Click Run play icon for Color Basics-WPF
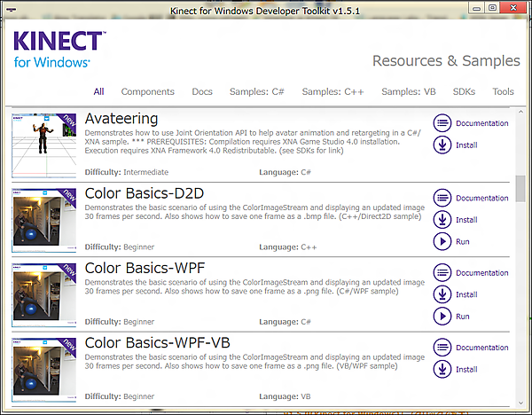Image resolution: width=532 pixels, height=415 pixels. point(442,316)
